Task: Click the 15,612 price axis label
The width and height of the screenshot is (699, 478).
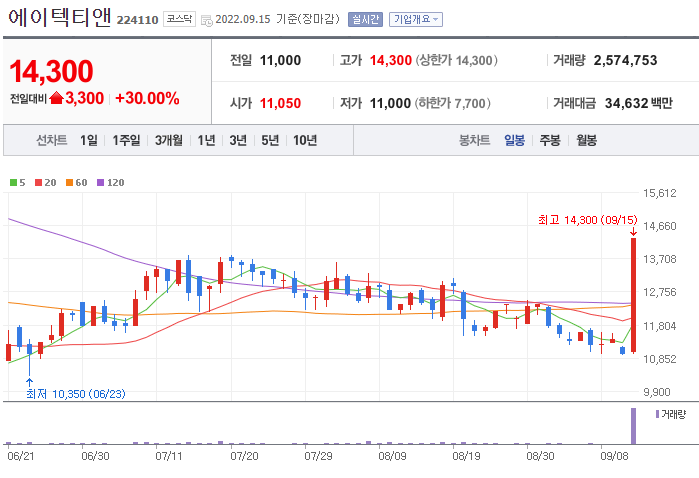Action: pos(659,193)
